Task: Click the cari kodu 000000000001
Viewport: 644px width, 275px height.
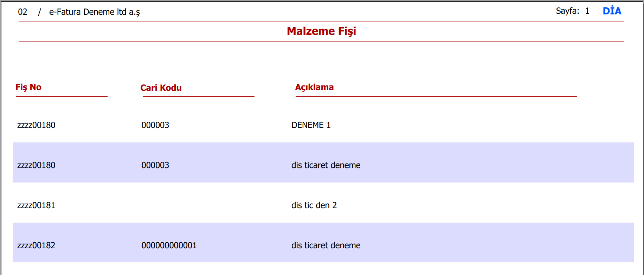Action: tap(169, 245)
